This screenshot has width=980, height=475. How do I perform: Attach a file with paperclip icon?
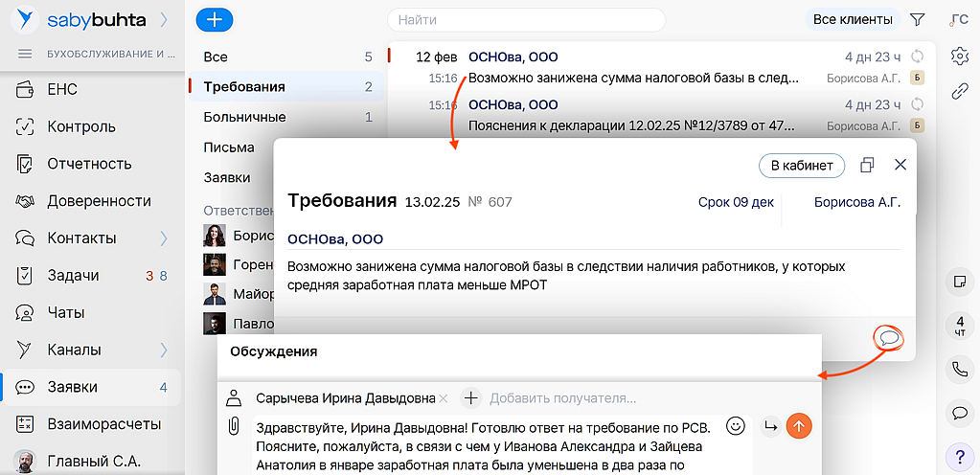[232, 426]
